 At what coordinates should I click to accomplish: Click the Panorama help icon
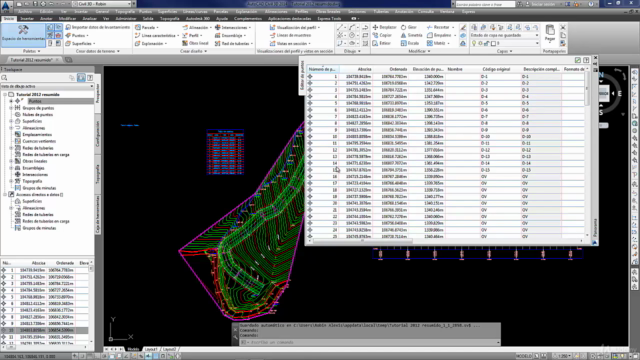coord(586,60)
